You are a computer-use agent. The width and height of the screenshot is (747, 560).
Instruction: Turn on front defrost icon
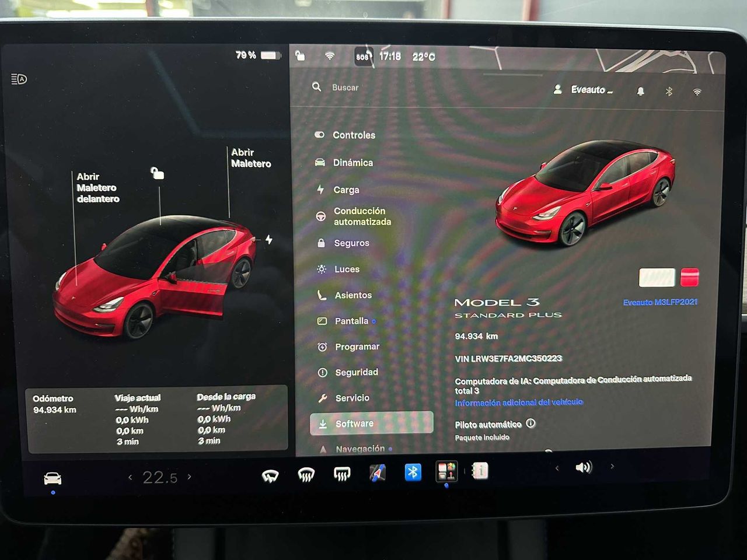(x=306, y=475)
